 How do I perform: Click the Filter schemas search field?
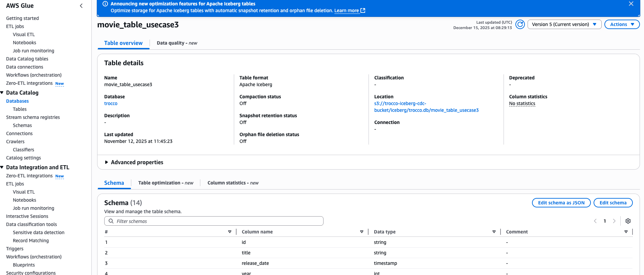pyautogui.click(x=214, y=221)
